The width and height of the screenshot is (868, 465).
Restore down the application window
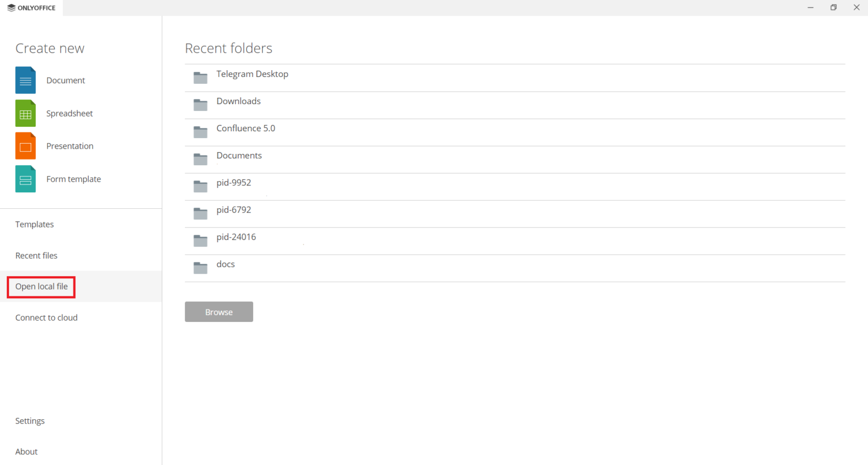[834, 7]
